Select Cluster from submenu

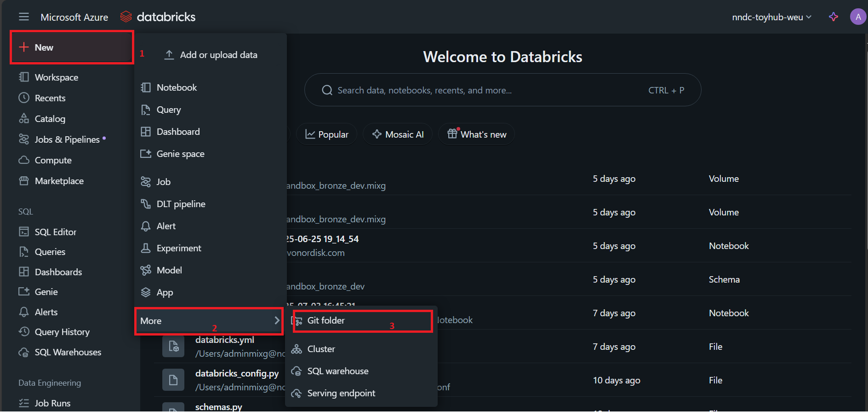(361, 349)
